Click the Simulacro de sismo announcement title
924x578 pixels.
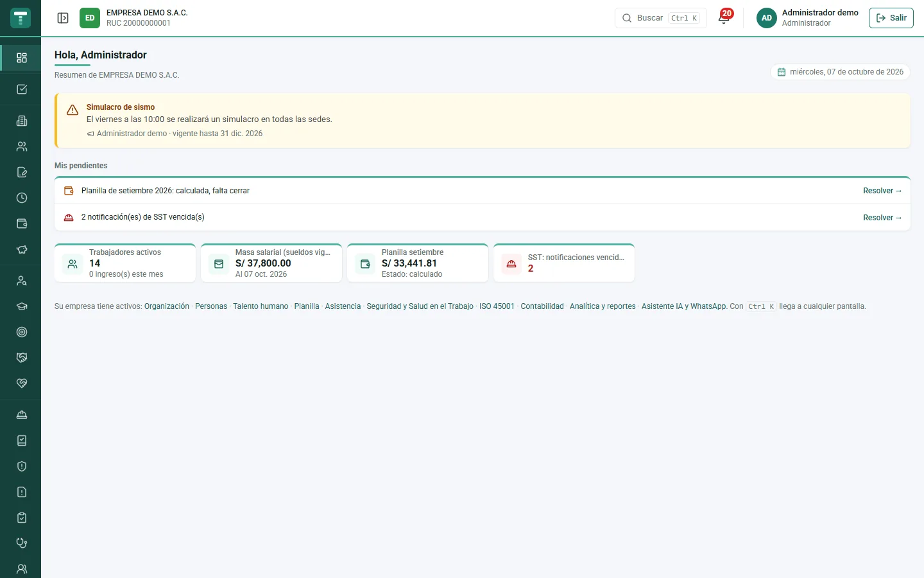pos(121,107)
